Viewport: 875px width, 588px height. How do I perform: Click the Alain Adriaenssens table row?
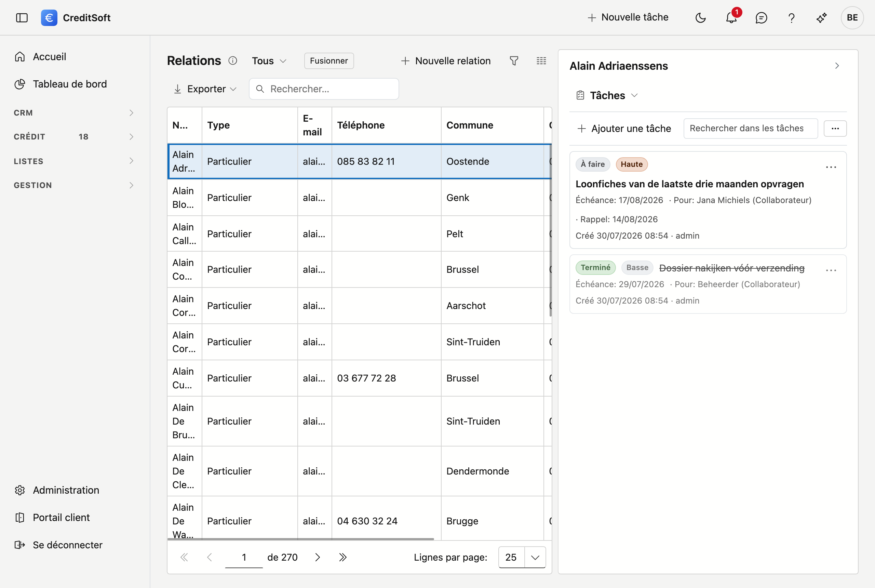tap(360, 161)
